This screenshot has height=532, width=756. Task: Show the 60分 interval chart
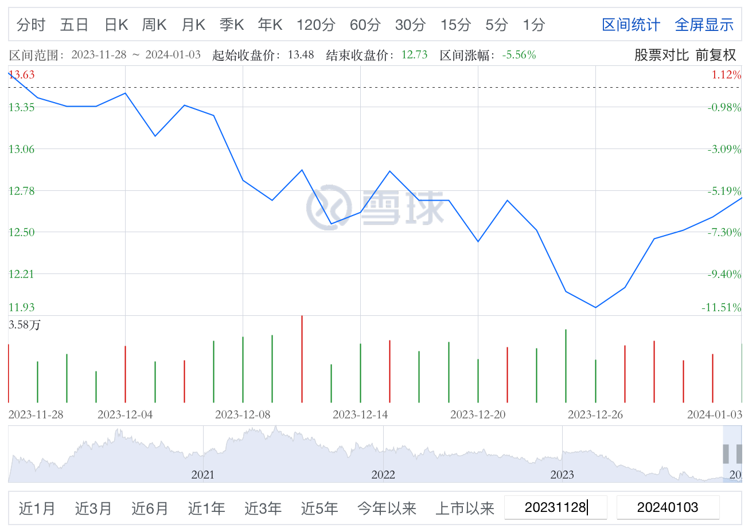pyautogui.click(x=365, y=25)
